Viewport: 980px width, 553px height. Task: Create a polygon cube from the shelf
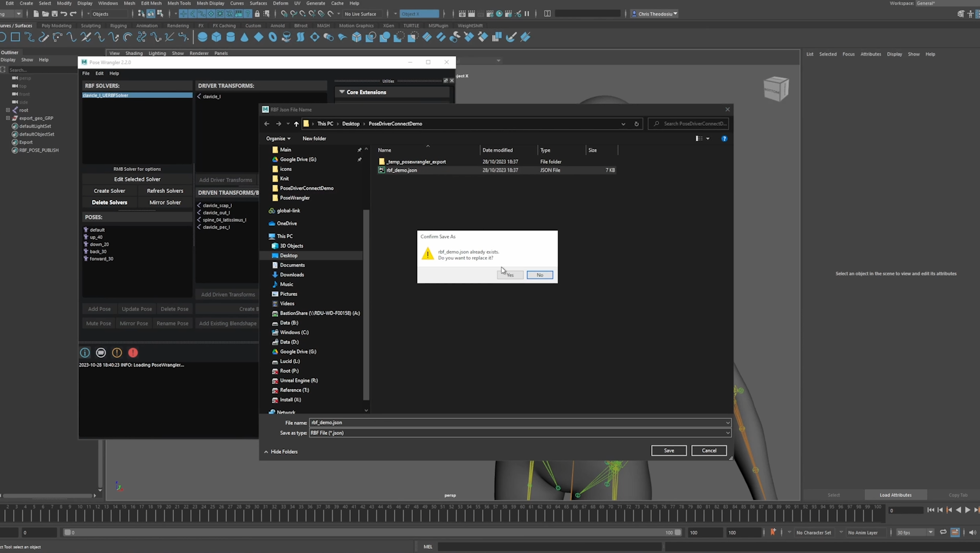[216, 36]
